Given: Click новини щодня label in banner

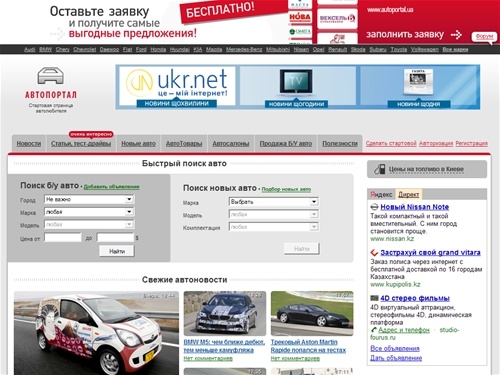Looking at the screenshot, I should click(419, 104).
